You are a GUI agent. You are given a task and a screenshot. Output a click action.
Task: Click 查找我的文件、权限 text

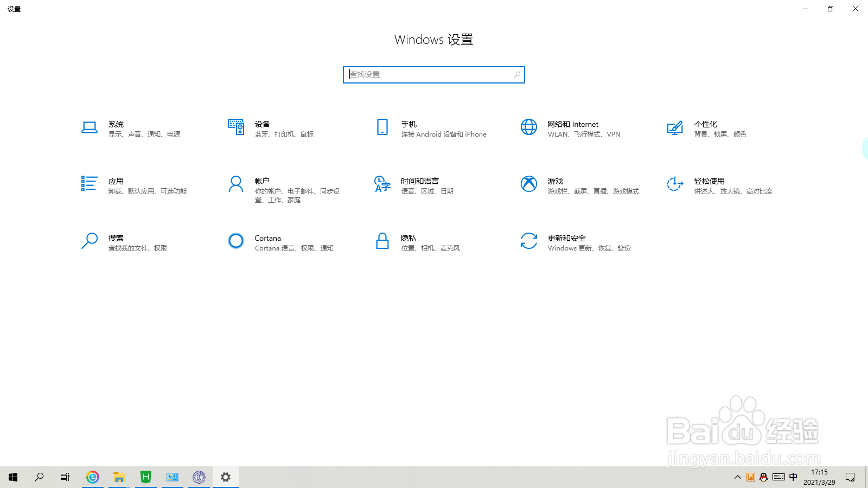click(x=138, y=248)
